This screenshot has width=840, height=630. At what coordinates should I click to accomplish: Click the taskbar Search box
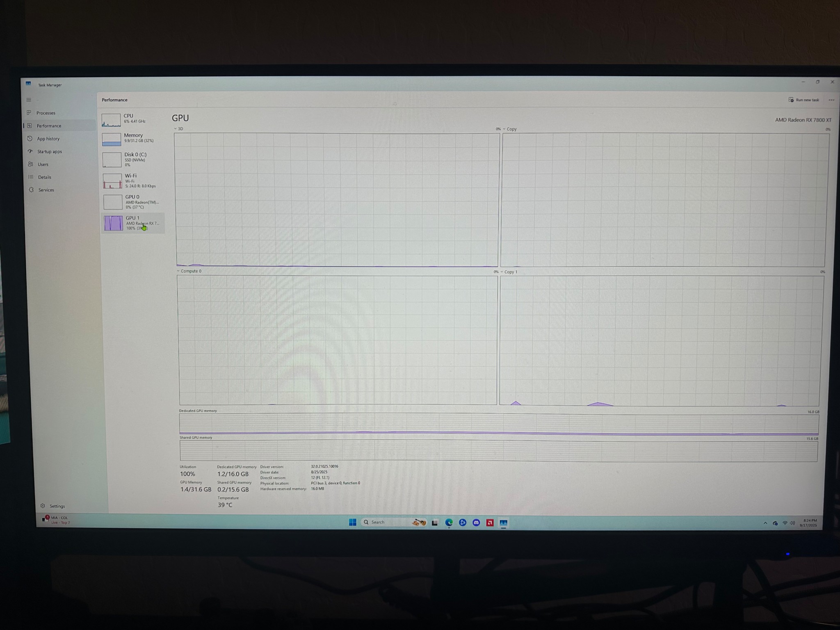(x=386, y=522)
